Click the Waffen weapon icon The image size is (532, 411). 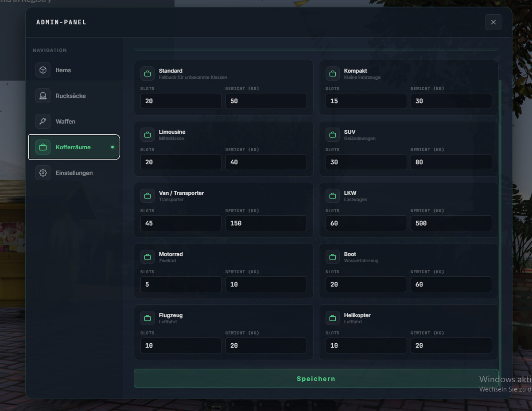point(43,121)
